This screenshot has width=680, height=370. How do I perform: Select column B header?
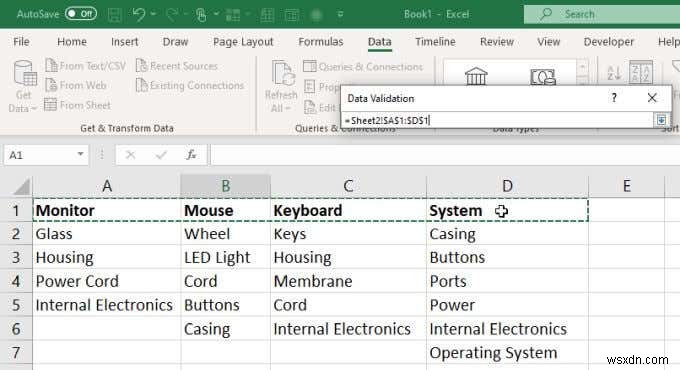point(226,186)
